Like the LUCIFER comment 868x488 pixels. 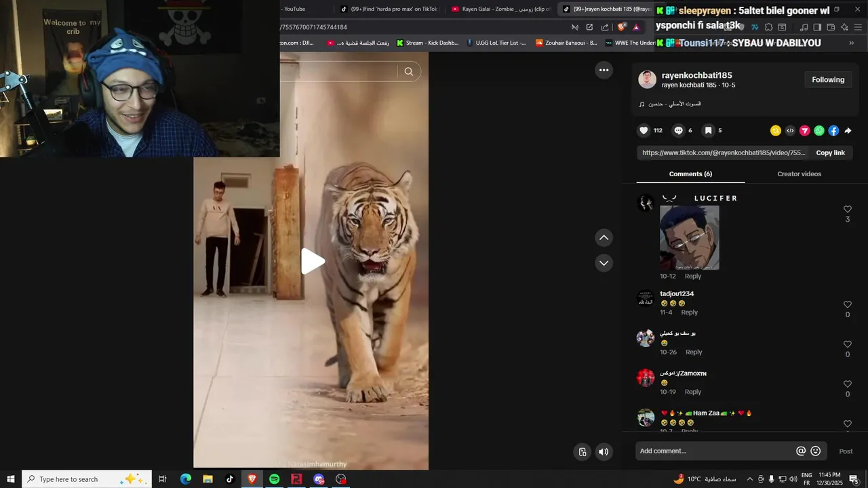pos(847,209)
